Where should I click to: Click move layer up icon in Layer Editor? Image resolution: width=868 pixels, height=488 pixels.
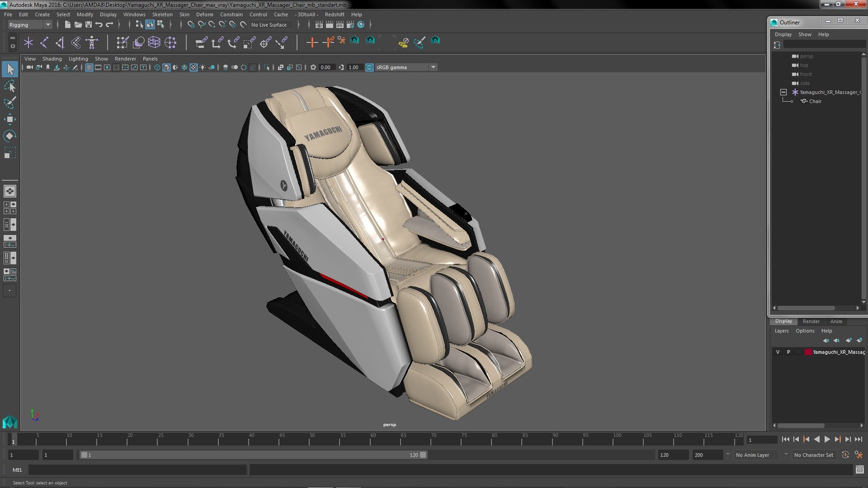click(826, 340)
